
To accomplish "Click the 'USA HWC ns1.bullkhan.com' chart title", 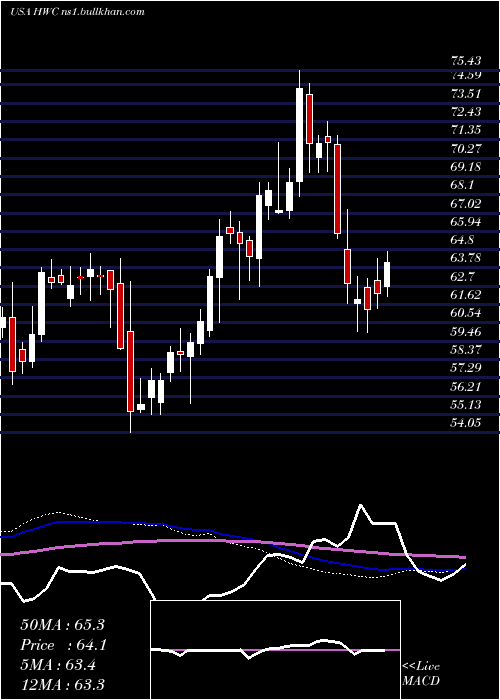I will 77,12.
